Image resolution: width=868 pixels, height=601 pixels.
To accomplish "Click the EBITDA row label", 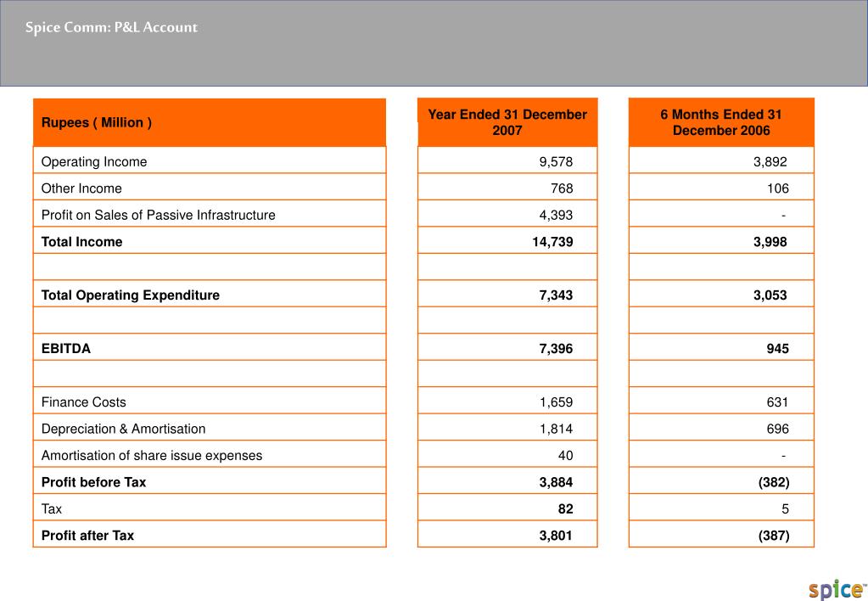I will point(66,348).
